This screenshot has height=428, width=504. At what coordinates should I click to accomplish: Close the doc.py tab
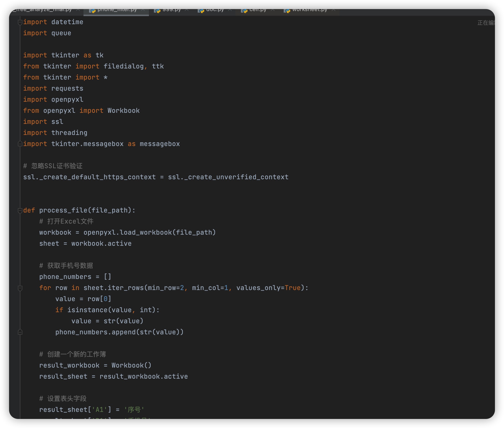[x=230, y=10]
